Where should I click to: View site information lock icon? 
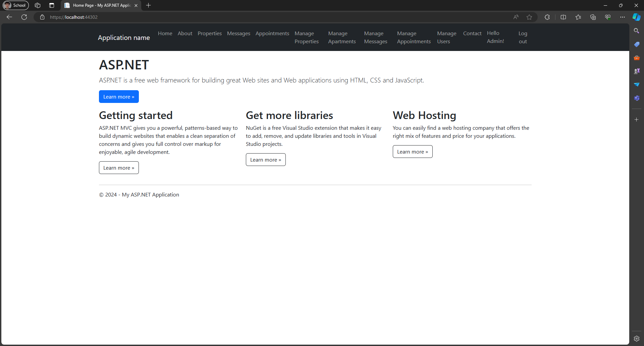(x=42, y=17)
